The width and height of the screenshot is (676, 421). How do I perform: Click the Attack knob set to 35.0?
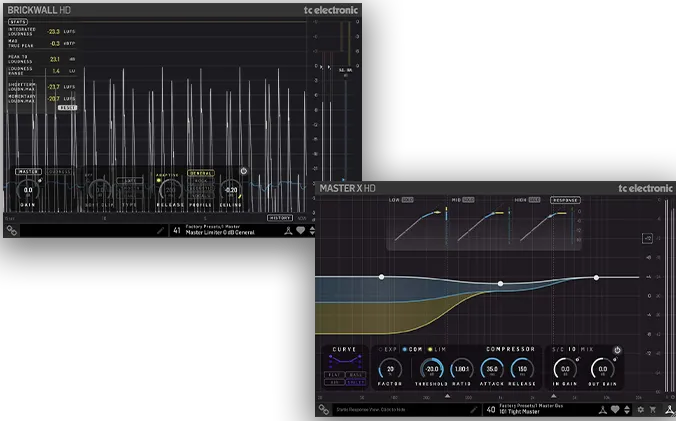coord(492,369)
